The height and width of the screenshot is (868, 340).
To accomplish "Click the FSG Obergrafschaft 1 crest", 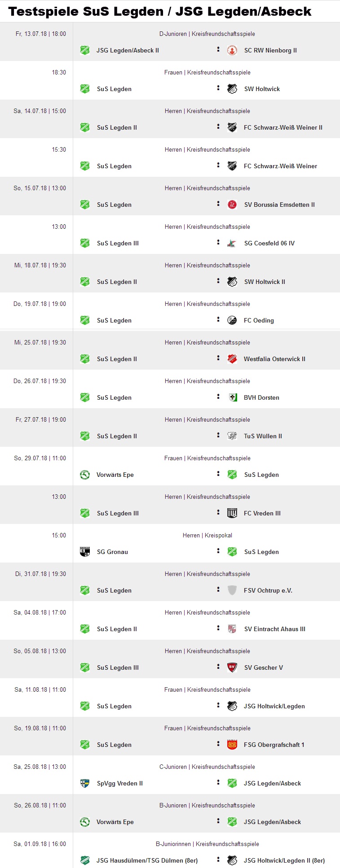I will point(232,745).
